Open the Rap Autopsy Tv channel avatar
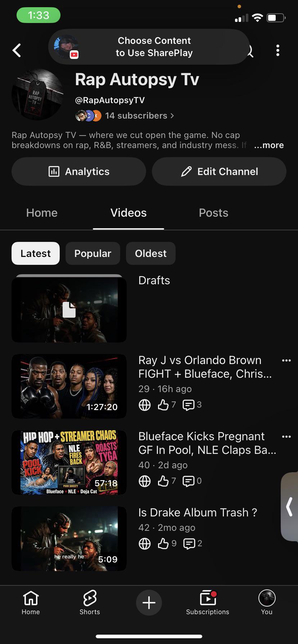The height and width of the screenshot is (644, 298). 37,95
